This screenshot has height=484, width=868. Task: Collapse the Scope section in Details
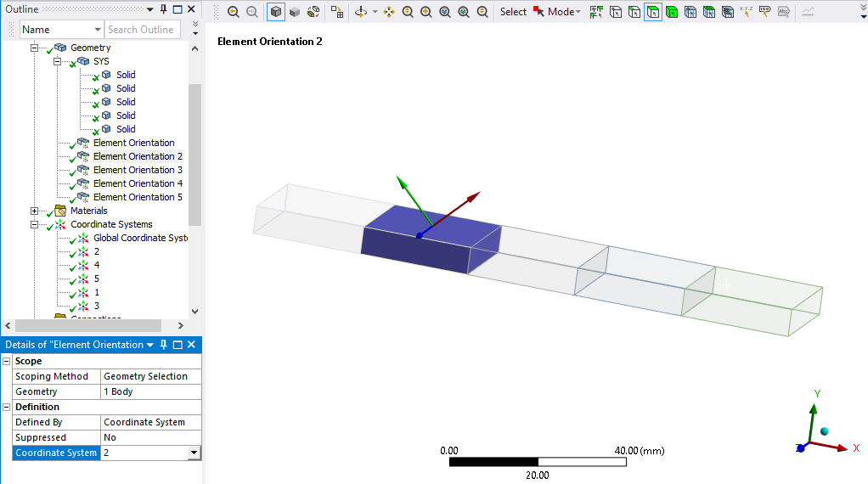(x=7, y=361)
